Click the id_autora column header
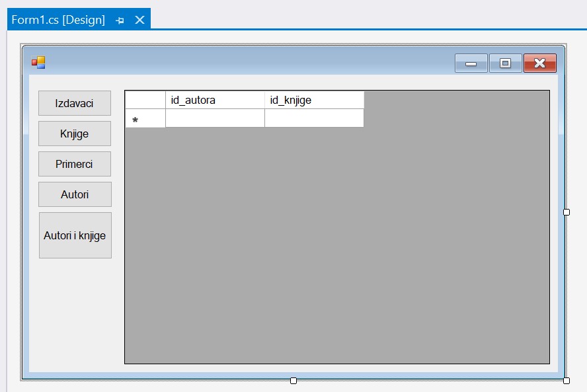587x392 pixels. pos(215,100)
